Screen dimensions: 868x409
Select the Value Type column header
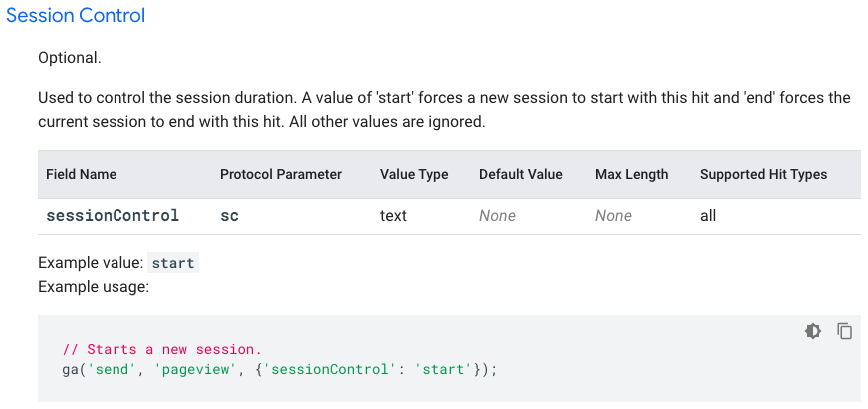tap(414, 174)
